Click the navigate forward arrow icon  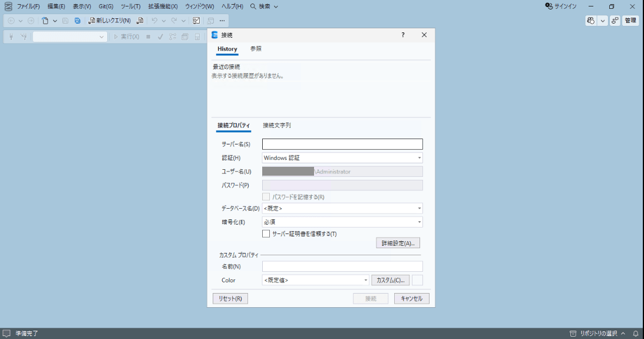(x=31, y=21)
